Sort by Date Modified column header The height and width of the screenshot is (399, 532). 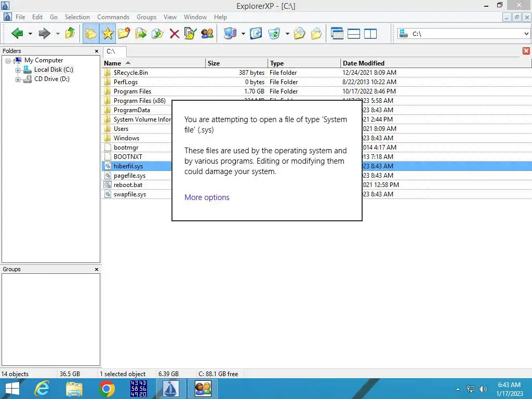pos(435,63)
